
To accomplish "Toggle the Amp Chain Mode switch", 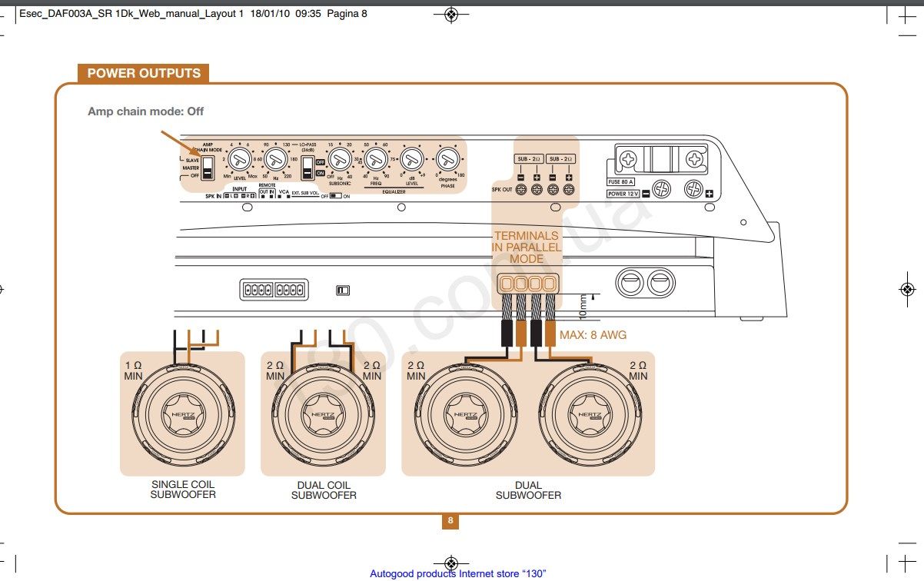I will pyautogui.click(x=207, y=164).
